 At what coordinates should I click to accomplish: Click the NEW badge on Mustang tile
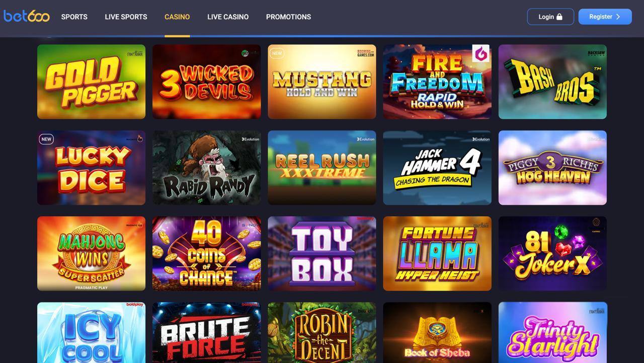tap(277, 53)
